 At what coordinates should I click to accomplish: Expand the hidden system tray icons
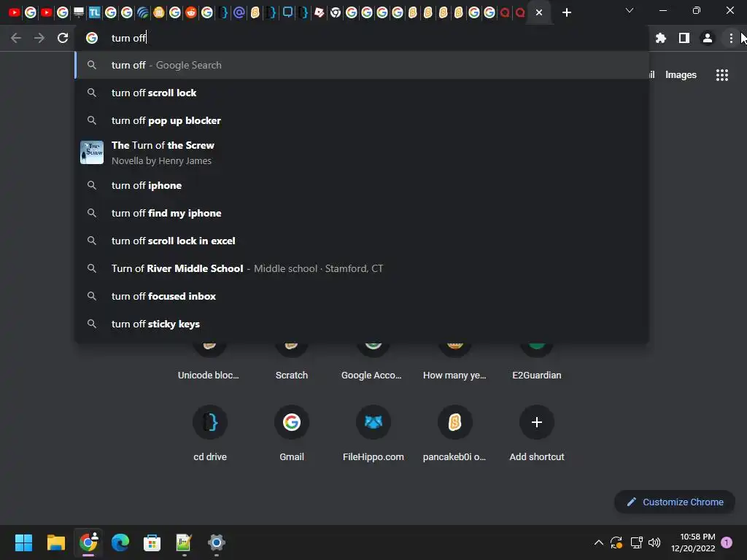[x=599, y=542]
